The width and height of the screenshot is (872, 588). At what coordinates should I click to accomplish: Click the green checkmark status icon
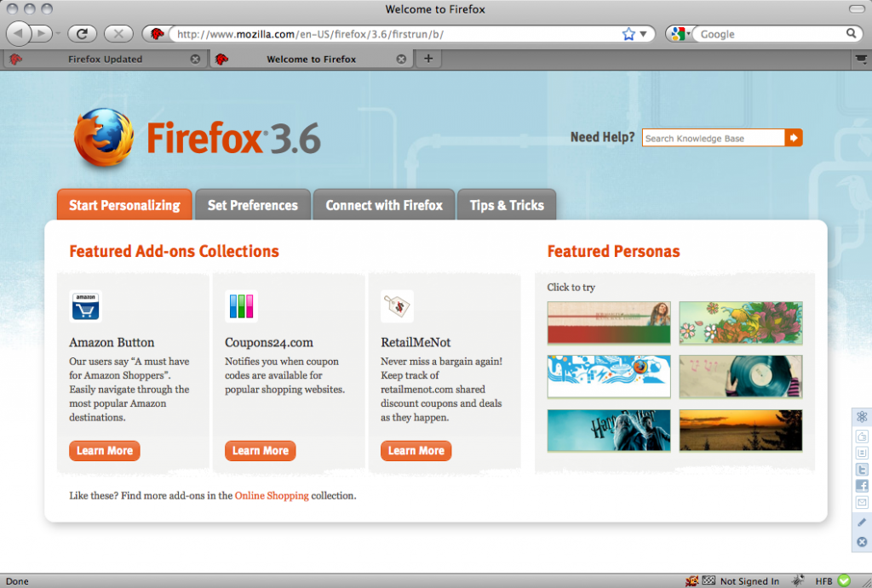click(x=844, y=580)
